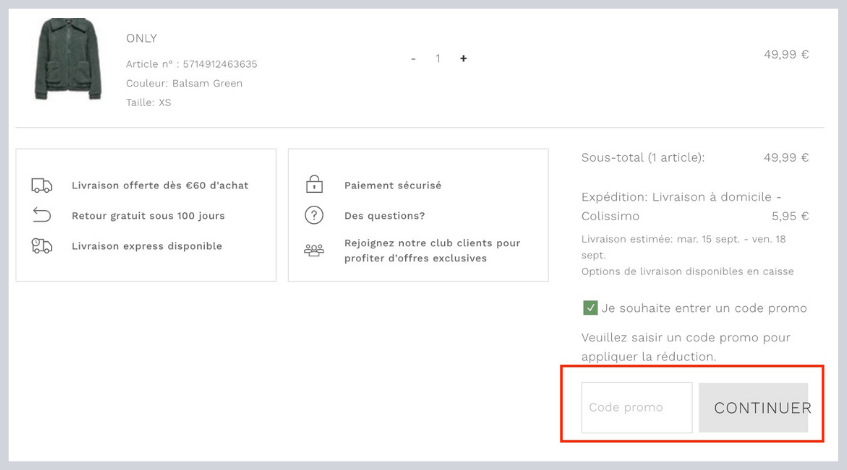Viewport: 847px width, 470px height.
Task: Focus the 'Code promo' input field
Action: coord(636,408)
